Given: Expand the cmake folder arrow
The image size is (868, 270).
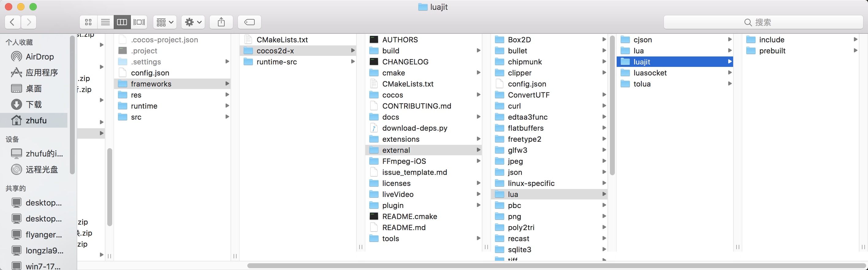Looking at the screenshot, I should coord(478,72).
